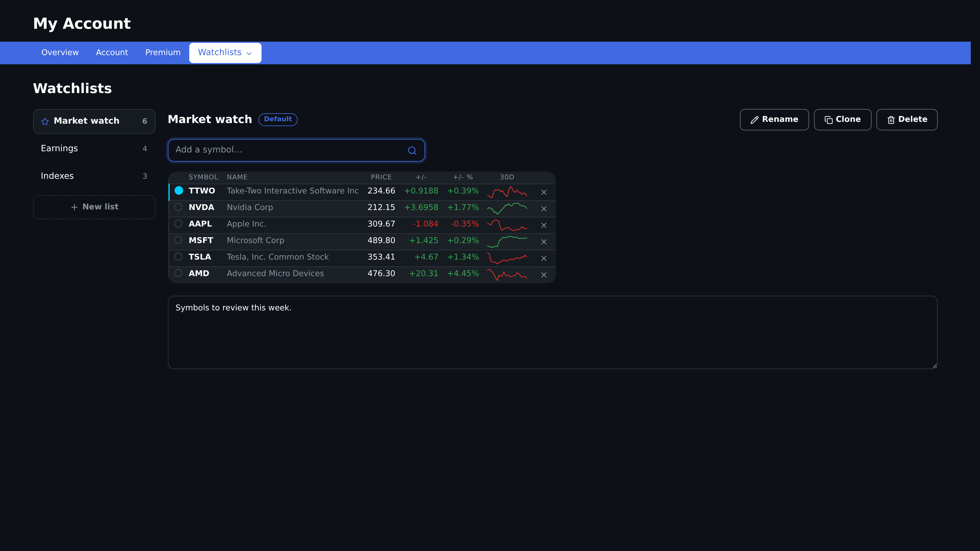Sort by the SYMBOL column header
Viewport: 980px width, 551px height.
coord(204,177)
